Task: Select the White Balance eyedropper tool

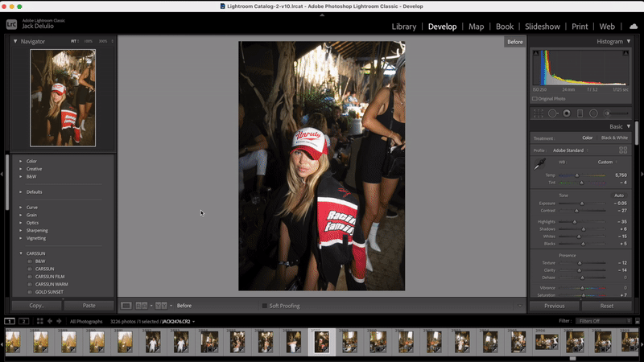Action: coord(539,164)
